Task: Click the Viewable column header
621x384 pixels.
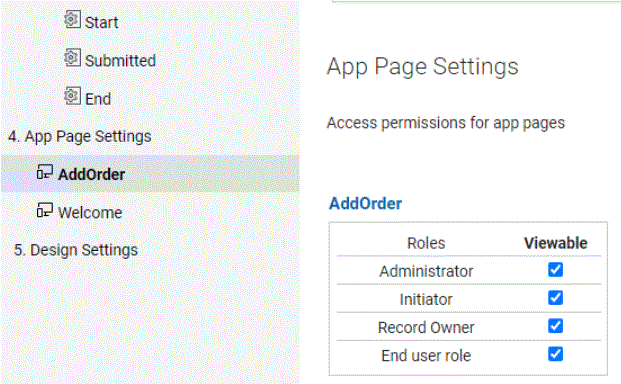Action: [x=556, y=243]
